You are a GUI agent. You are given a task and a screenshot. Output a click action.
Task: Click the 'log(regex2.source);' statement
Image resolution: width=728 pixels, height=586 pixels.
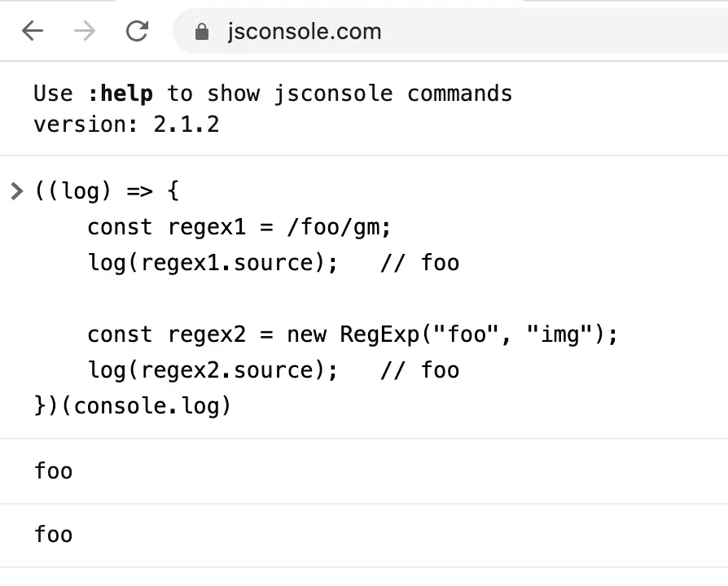213,370
